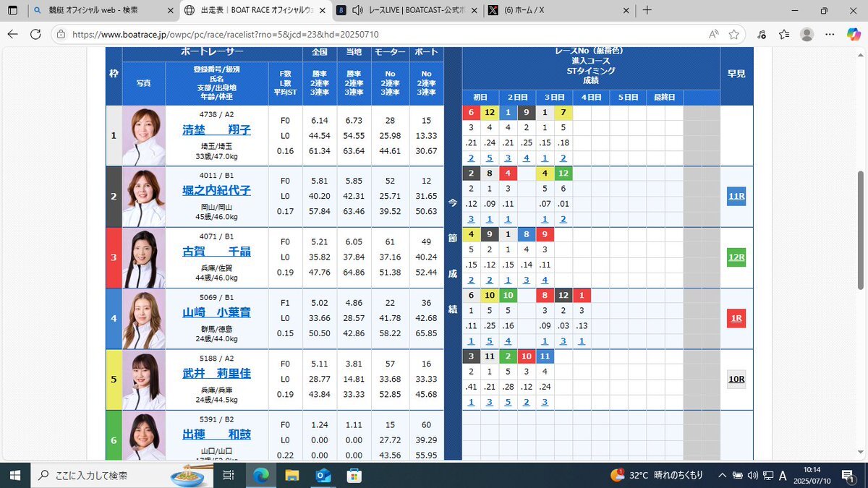This screenshot has height=488, width=868.
Task: Close the BOAT RACE official tab
Action: click(322, 11)
